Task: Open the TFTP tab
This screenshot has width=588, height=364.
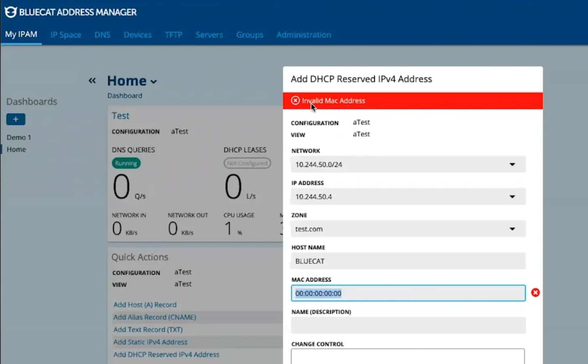Action: tap(174, 35)
